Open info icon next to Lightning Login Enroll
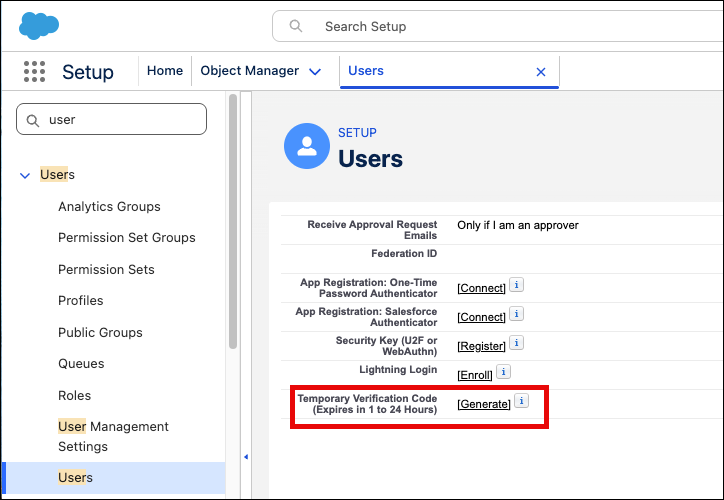724x500 pixels. (x=503, y=372)
